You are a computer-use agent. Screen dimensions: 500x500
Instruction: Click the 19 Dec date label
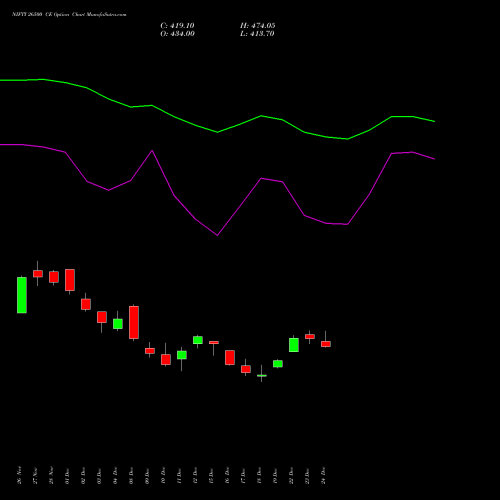[275, 475]
